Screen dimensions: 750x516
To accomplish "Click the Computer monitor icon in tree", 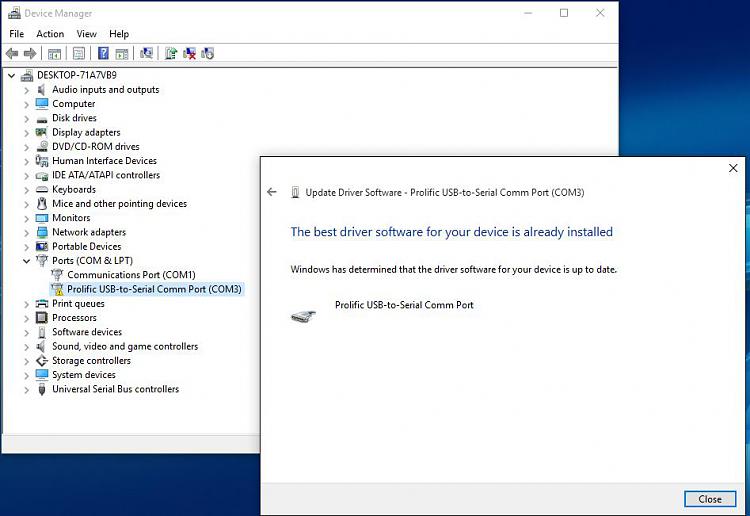I will pos(42,104).
